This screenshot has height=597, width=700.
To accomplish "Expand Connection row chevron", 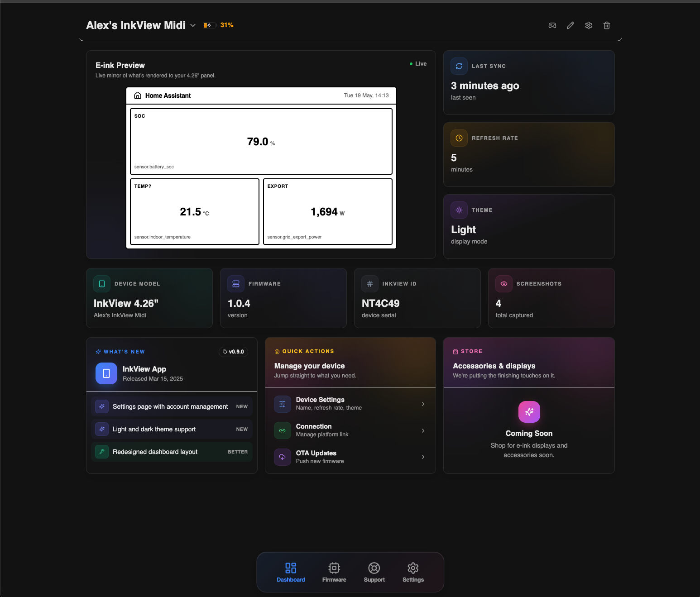I will pyautogui.click(x=423, y=430).
